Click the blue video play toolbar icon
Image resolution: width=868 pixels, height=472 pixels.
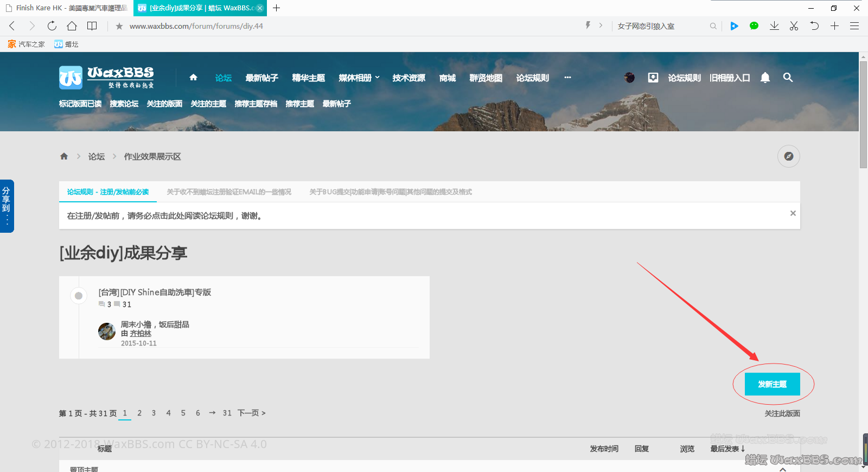[x=734, y=25]
